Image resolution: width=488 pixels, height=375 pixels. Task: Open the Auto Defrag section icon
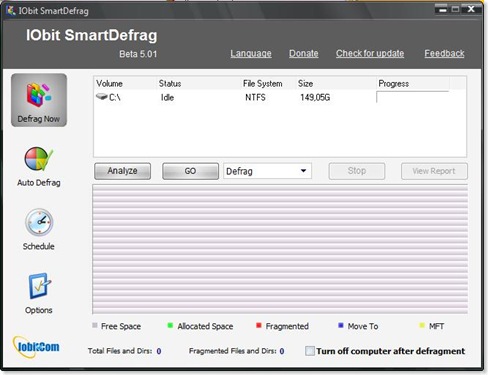click(x=38, y=159)
